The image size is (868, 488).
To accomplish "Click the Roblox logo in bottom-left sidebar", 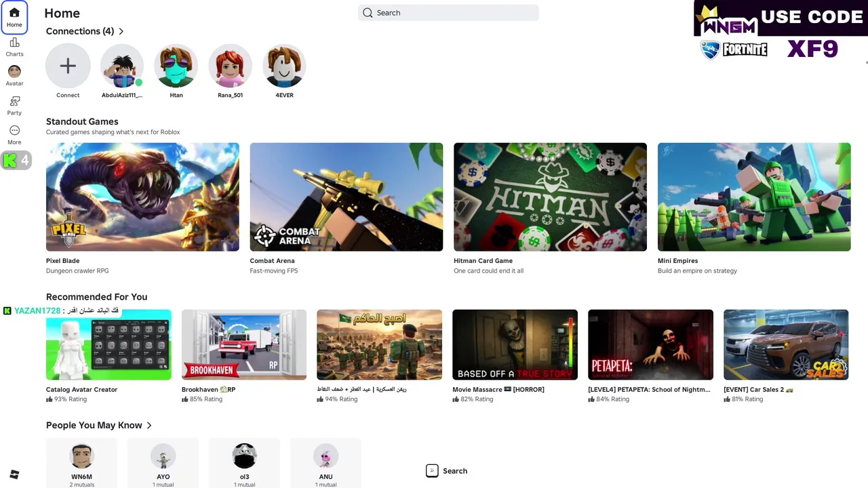I will click(x=14, y=474).
